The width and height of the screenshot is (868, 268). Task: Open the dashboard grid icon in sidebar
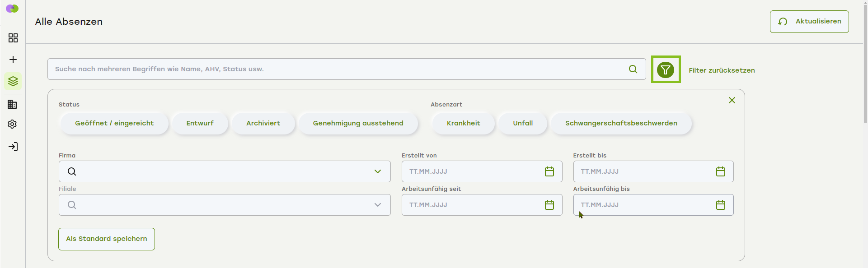point(13,38)
